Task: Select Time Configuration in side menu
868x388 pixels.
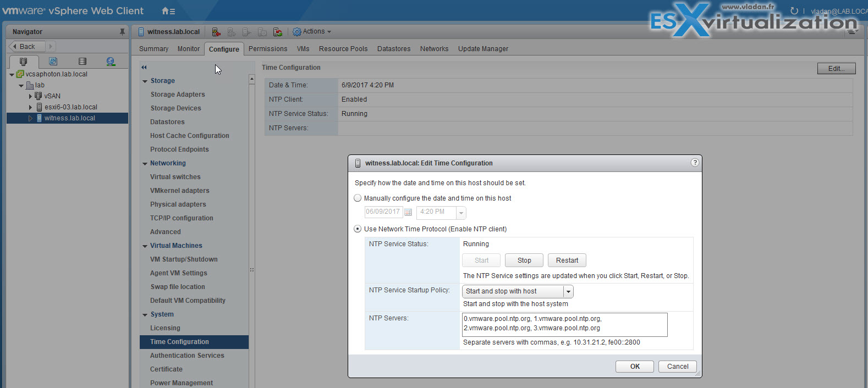Action: pos(194,342)
